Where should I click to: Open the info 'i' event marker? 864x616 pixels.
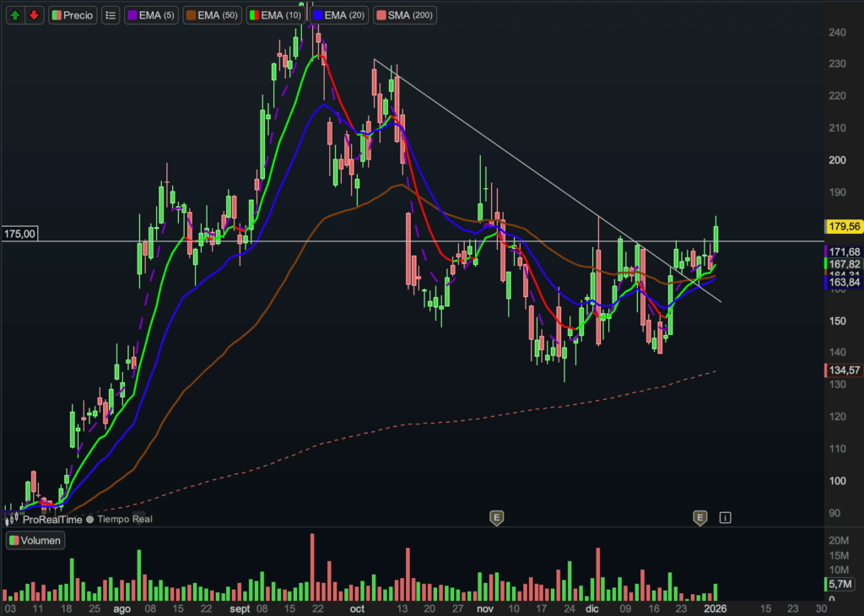click(726, 516)
